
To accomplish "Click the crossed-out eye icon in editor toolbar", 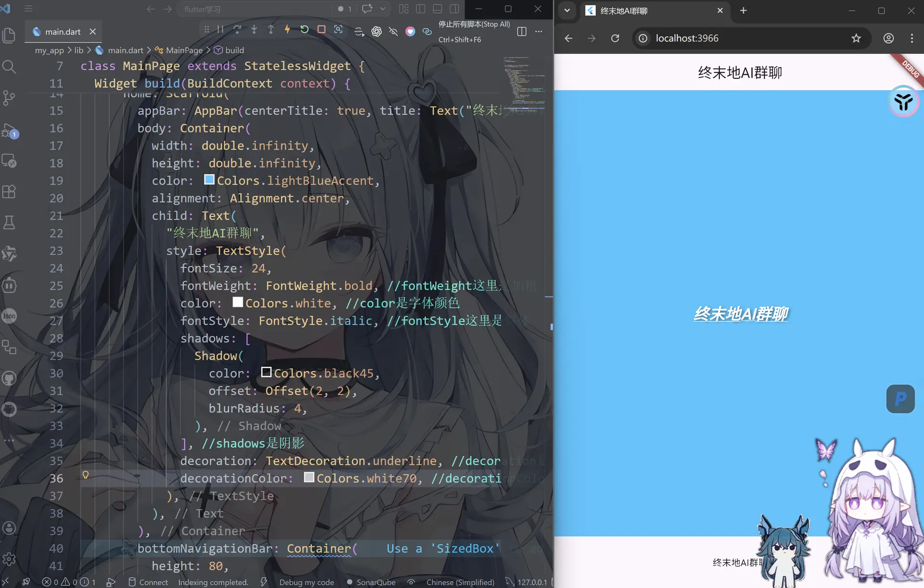I will tap(393, 31).
